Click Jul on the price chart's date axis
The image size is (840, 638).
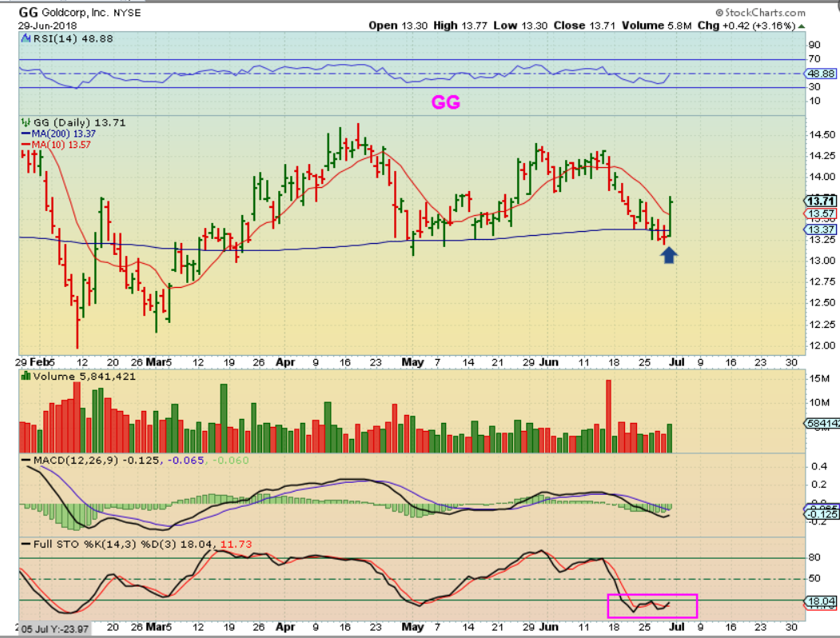(677, 362)
